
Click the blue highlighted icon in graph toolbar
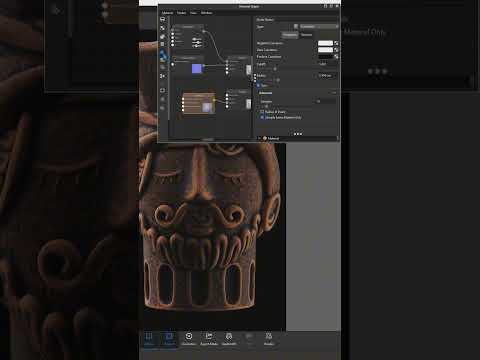click(x=163, y=55)
